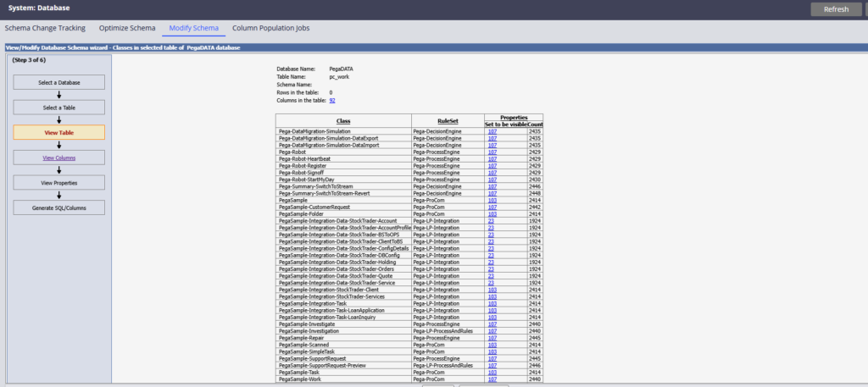This screenshot has height=387, width=868.
Task: Open 103 link for PegaSample-Task
Action: tap(492, 372)
